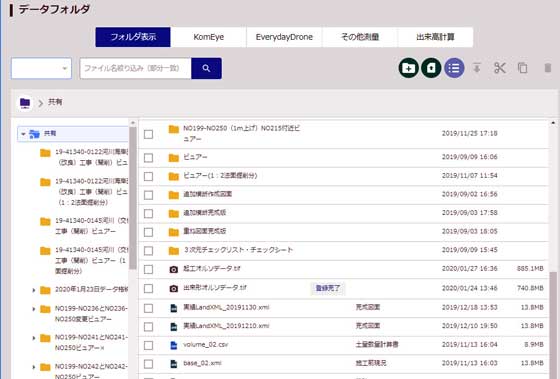Click 740.8MB size value
This screenshot has height=379, width=560.
pos(530,288)
